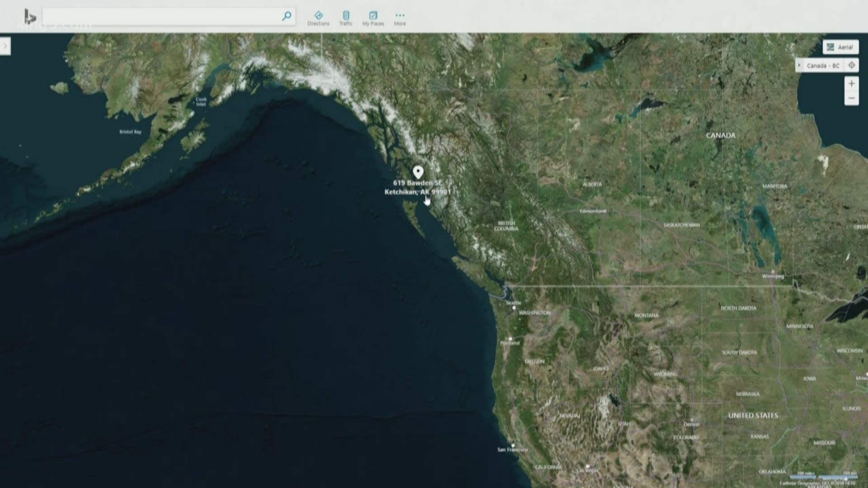Click the San Francisco label
The width and height of the screenshot is (868, 488).
coord(512,450)
